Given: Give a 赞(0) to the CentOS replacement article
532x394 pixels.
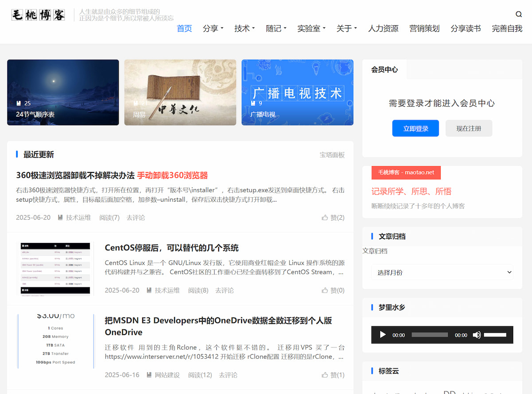Looking at the screenshot, I should point(332,290).
